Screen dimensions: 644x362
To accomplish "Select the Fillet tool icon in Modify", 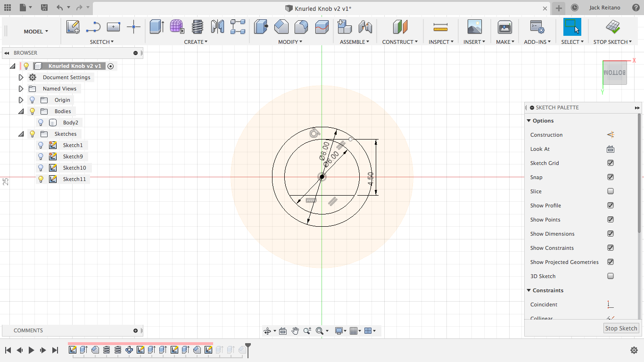I will (301, 27).
